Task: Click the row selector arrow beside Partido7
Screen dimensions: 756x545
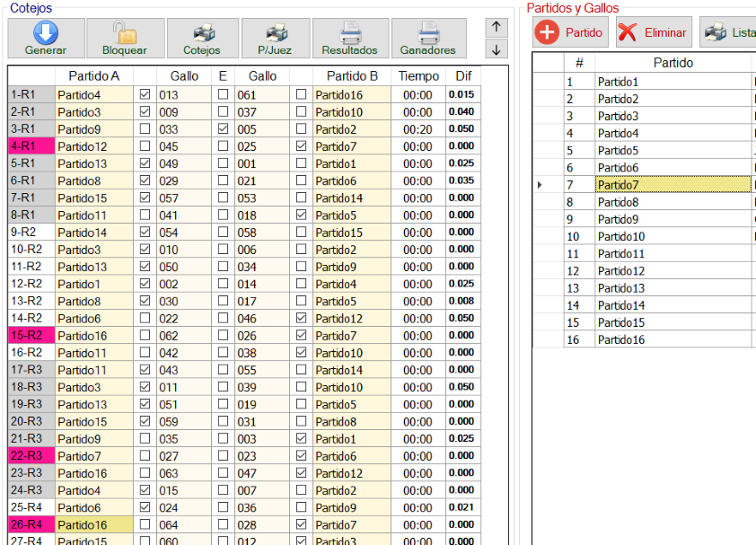Action: (540, 185)
